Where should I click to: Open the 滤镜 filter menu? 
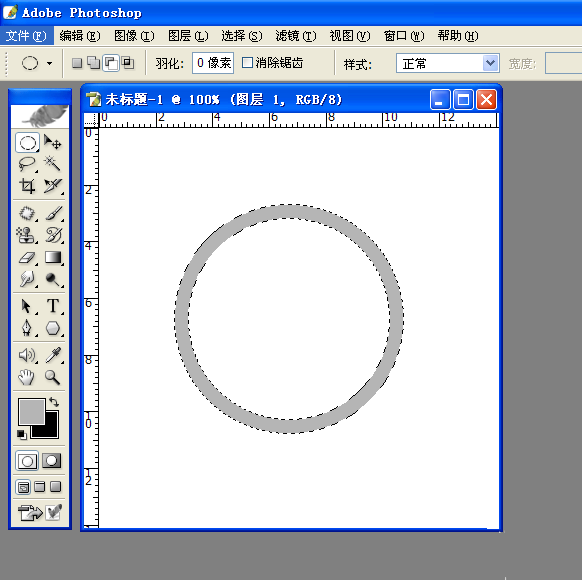click(x=296, y=36)
